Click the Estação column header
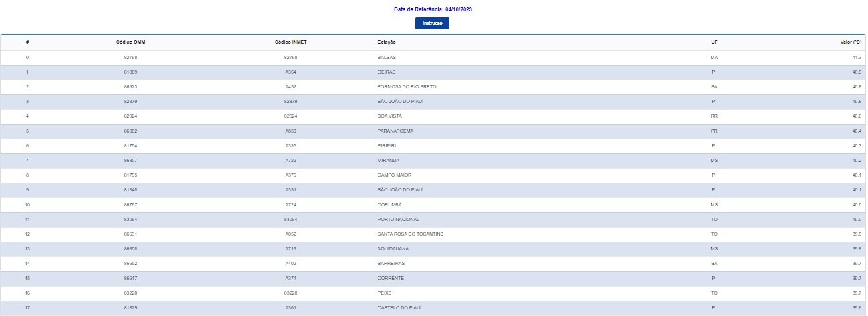The image size is (868, 316). pyautogui.click(x=387, y=42)
